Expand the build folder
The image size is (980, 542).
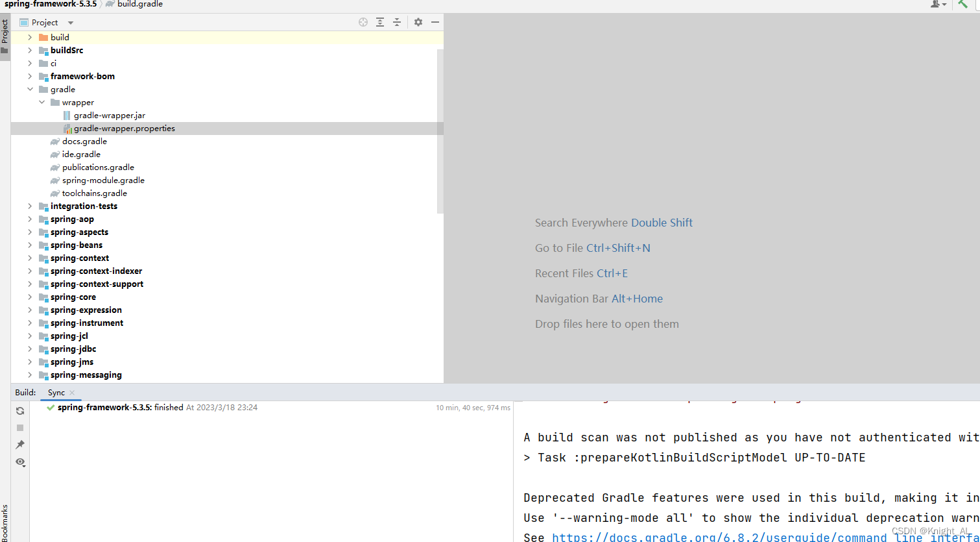(30, 38)
